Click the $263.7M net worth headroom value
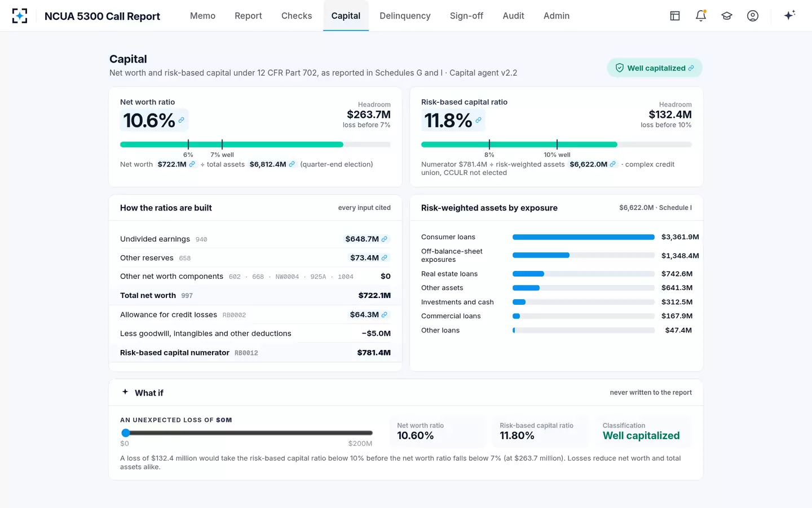The height and width of the screenshot is (508, 812). coord(369,115)
